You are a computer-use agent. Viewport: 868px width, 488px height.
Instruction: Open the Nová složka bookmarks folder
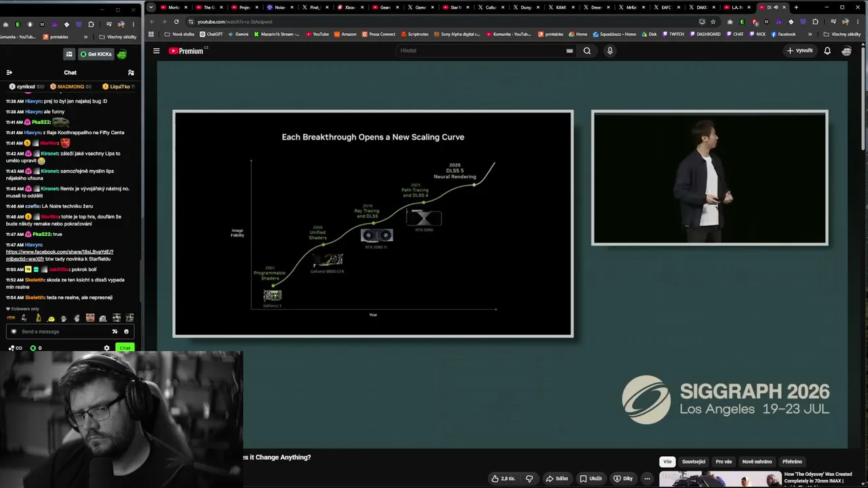tap(179, 34)
